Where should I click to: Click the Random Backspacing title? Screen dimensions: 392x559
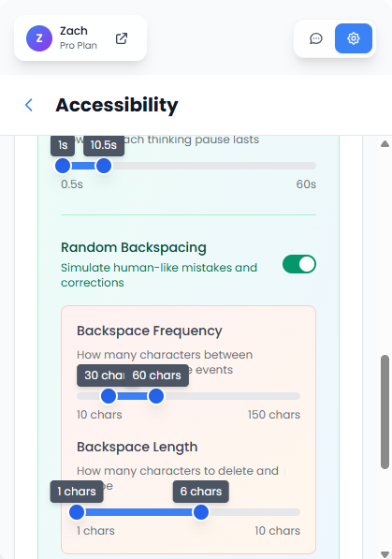(x=134, y=247)
